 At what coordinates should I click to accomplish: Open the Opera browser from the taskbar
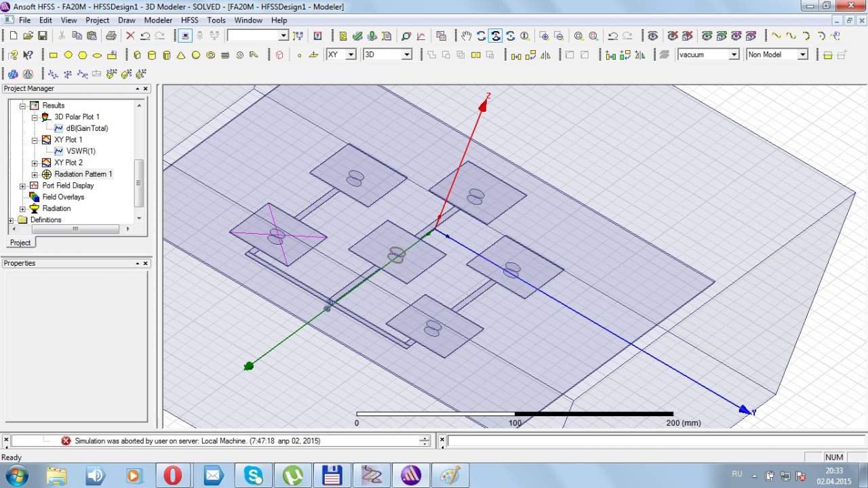tap(173, 475)
